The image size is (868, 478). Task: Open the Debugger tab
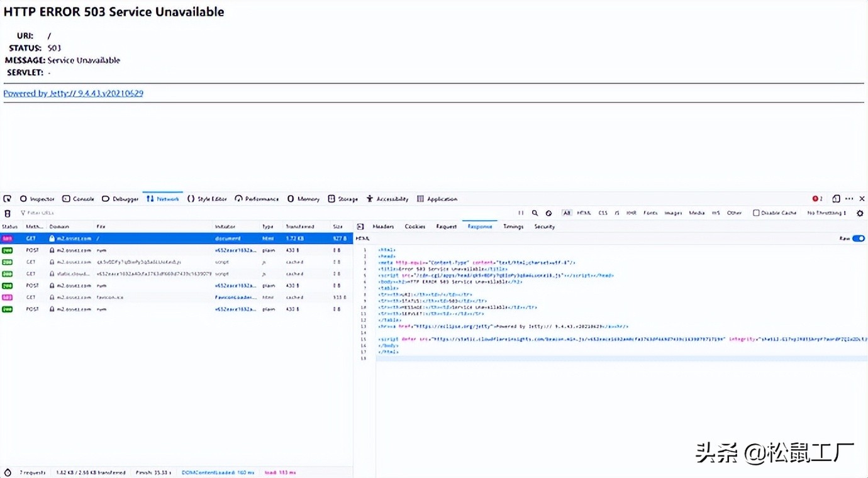[120, 199]
